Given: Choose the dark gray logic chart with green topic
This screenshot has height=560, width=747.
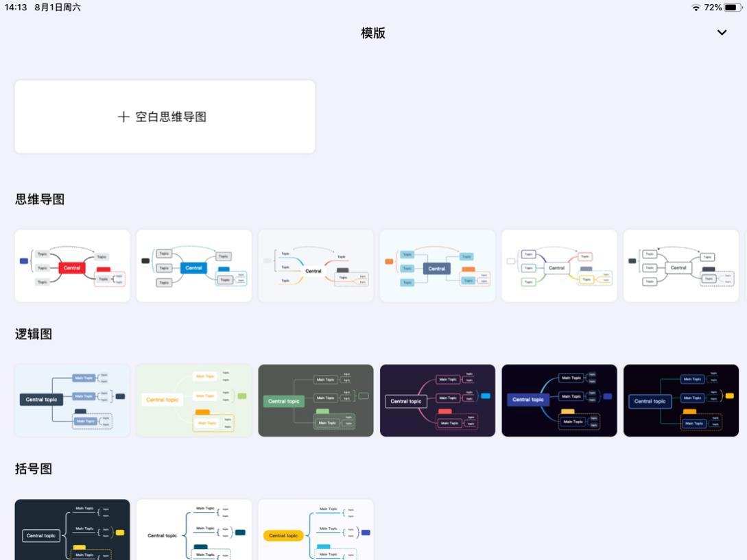Looking at the screenshot, I should coord(316,400).
